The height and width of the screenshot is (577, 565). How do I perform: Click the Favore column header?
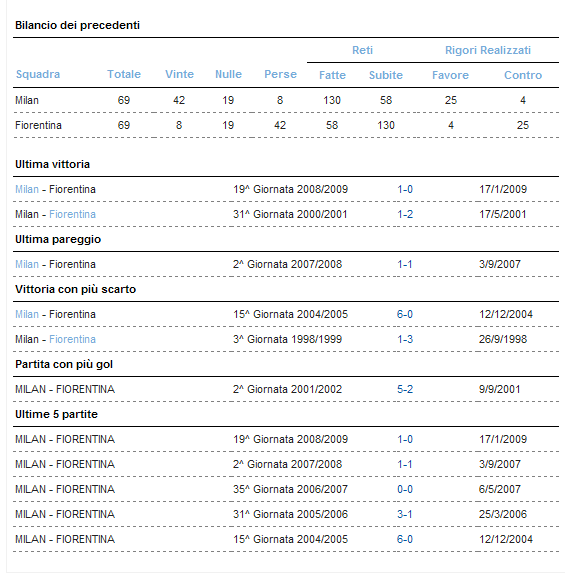click(450, 75)
